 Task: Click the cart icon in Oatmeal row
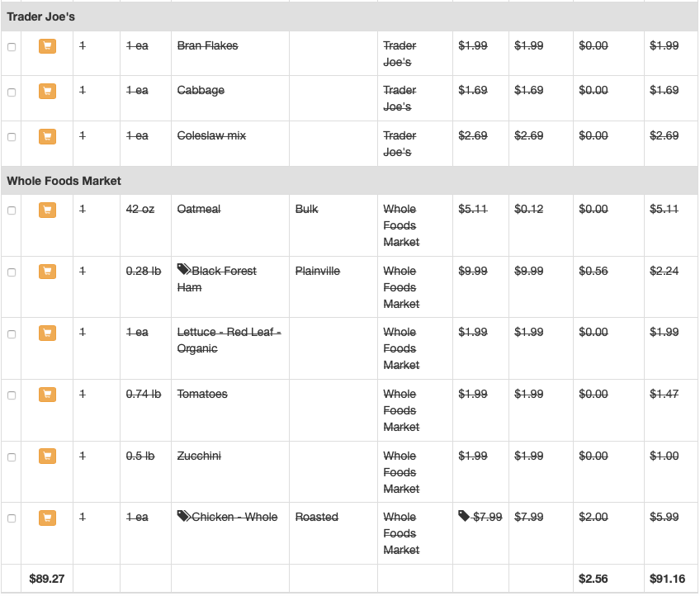[x=47, y=210]
